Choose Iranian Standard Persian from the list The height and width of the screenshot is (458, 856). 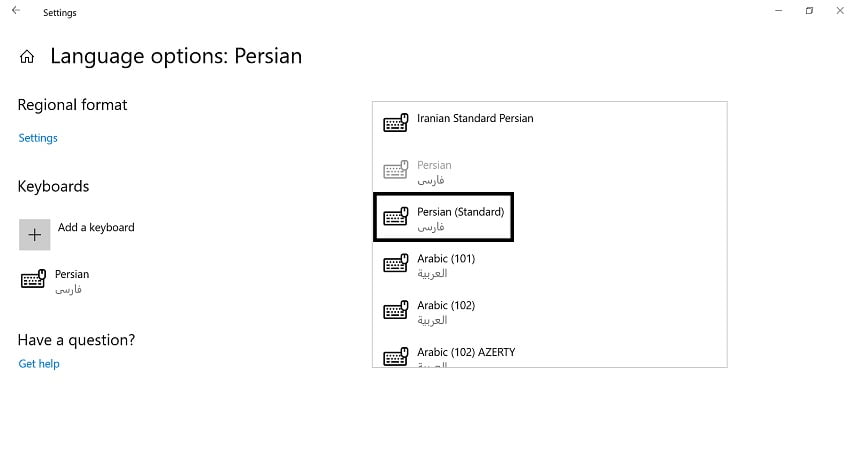click(x=550, y=123)
